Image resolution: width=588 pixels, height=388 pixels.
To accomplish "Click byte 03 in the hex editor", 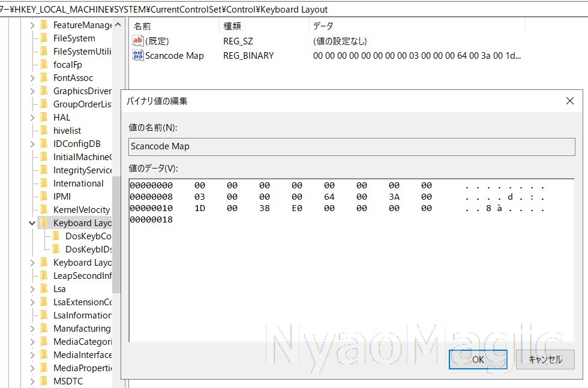I will coord(200,197).
